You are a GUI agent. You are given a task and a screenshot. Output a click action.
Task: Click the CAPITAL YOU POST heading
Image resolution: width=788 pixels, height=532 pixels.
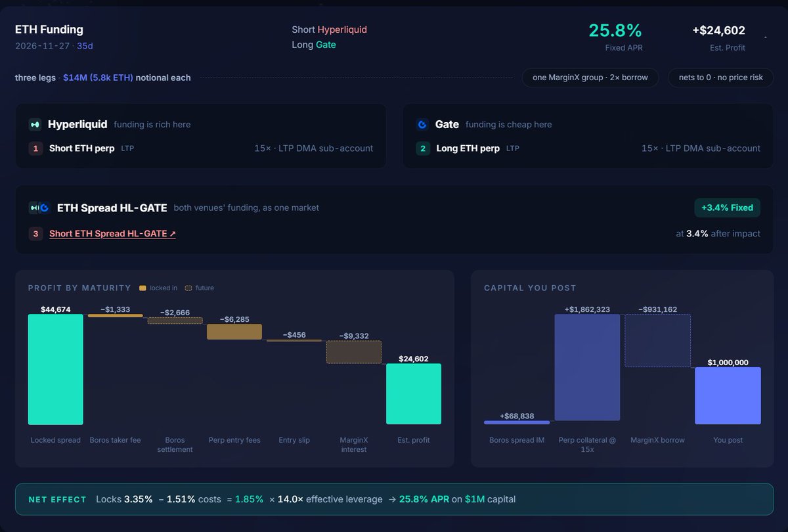coord(530,288)
